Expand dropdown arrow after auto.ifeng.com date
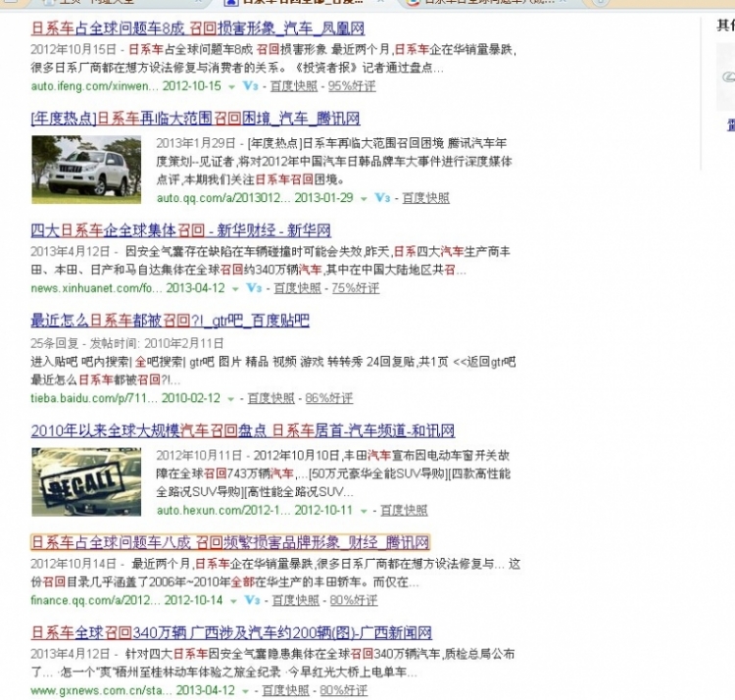The width and height of the screenshot is (735, 700). click(x=231, y=86)
